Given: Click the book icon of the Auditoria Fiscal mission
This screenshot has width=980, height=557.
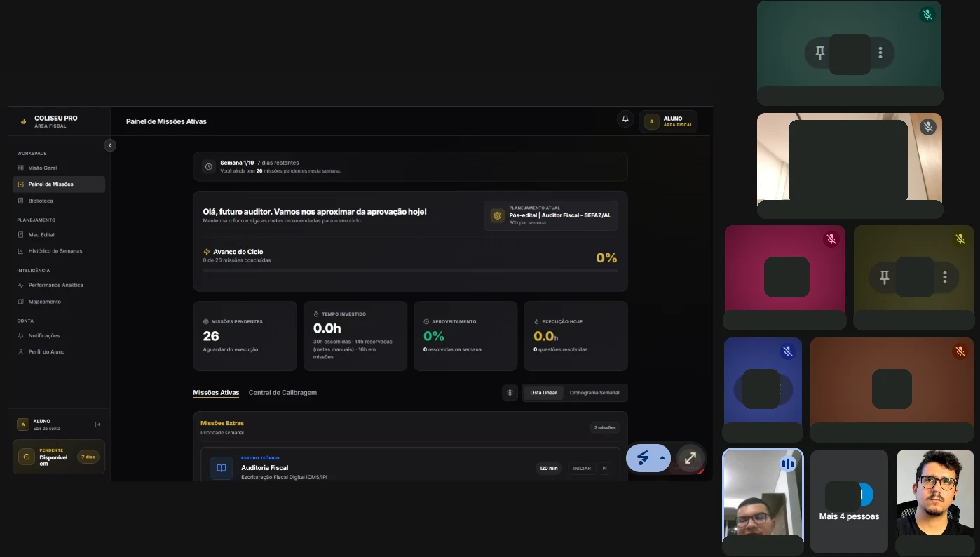Looking at the screenshot, I should point(222,468).
